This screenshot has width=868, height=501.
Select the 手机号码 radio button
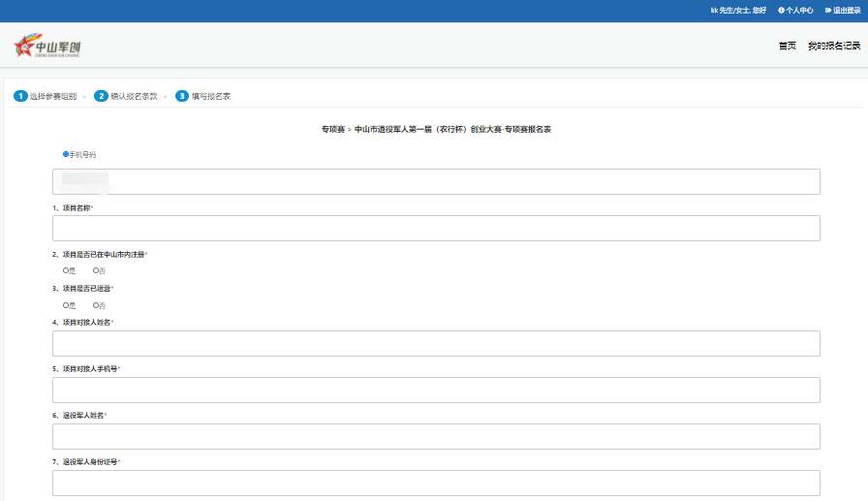click(66, 154)
